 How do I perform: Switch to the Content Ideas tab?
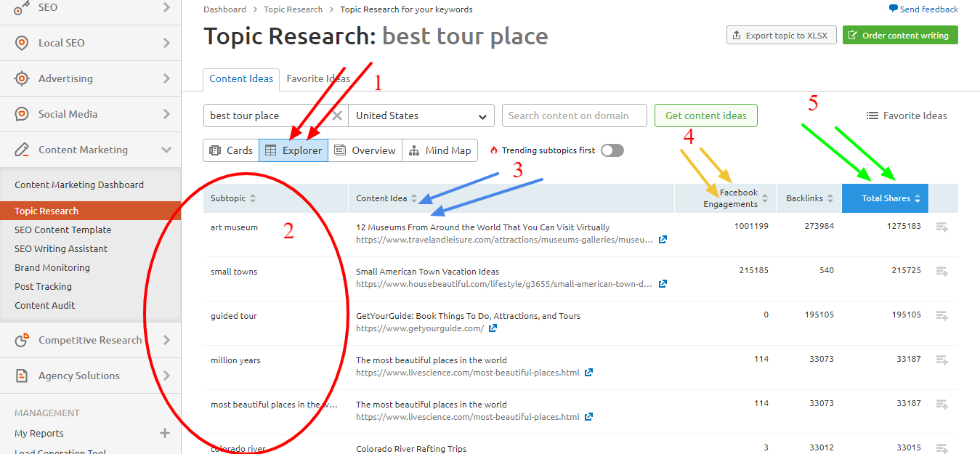tap(241, 78)
